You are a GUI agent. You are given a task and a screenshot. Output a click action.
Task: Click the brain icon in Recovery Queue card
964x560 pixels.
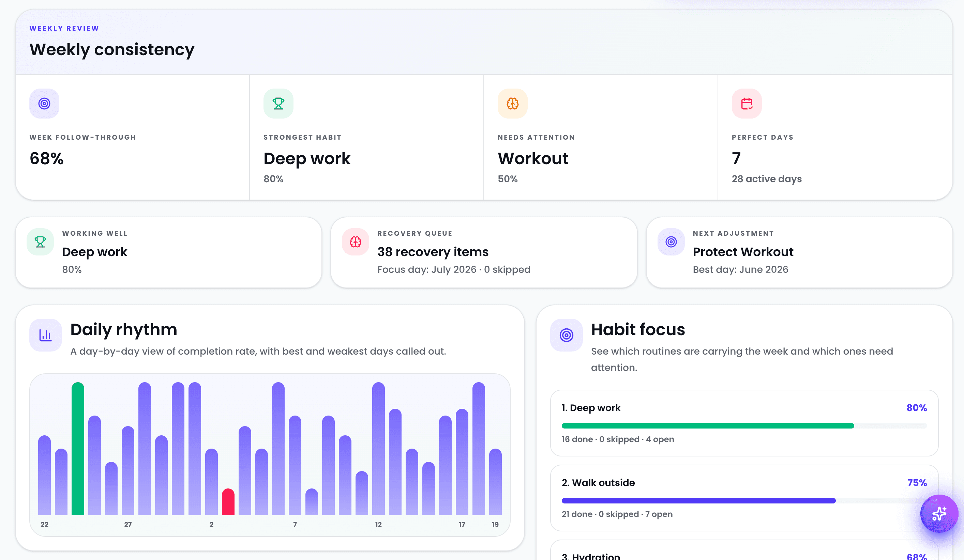[356, 242]
